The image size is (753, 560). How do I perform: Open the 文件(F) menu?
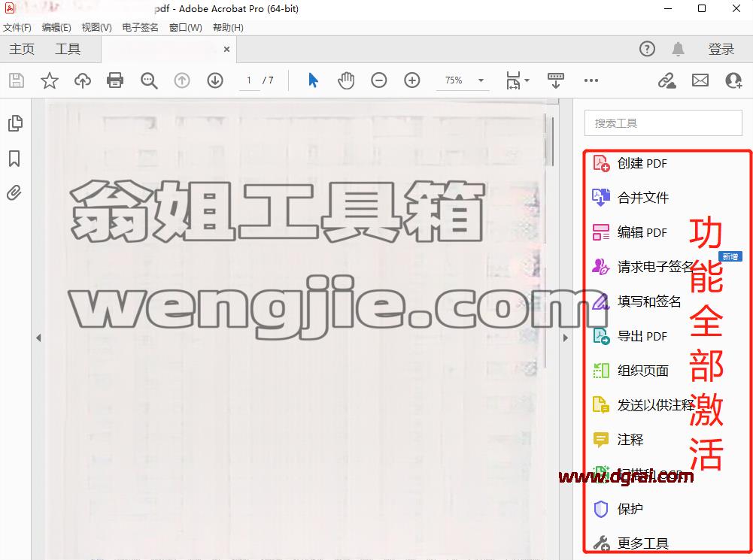(x=17, y=27)
